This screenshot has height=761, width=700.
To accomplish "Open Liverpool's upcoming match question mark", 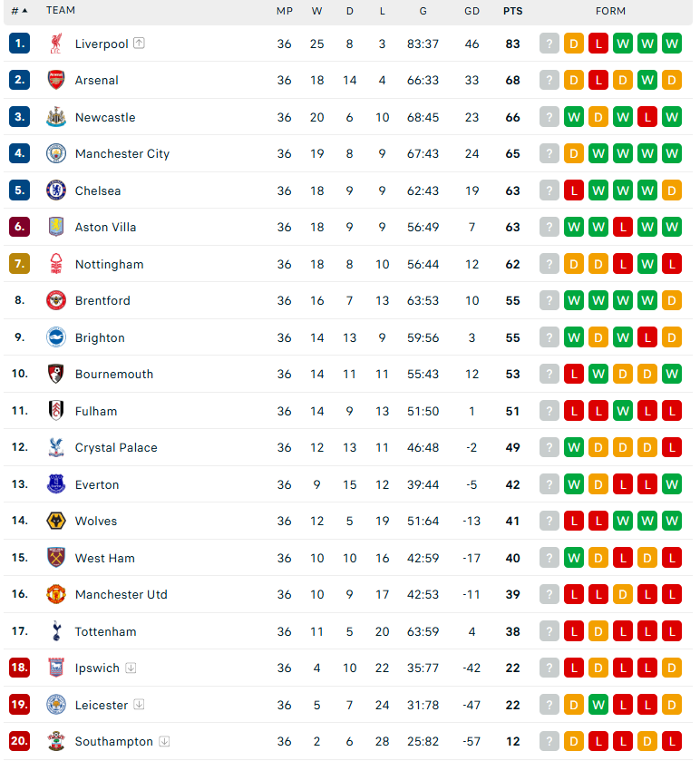I will [549, 44].
